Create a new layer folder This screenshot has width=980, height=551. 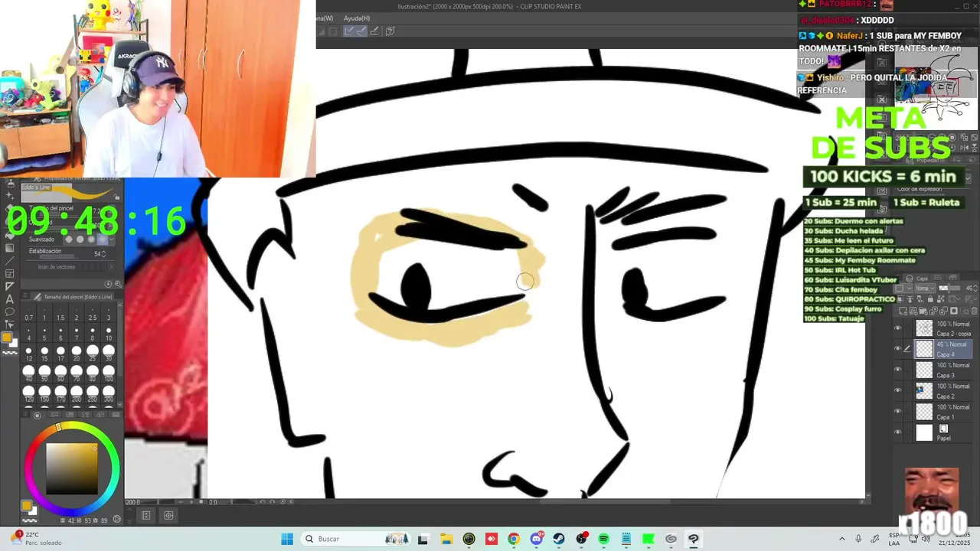923,311
